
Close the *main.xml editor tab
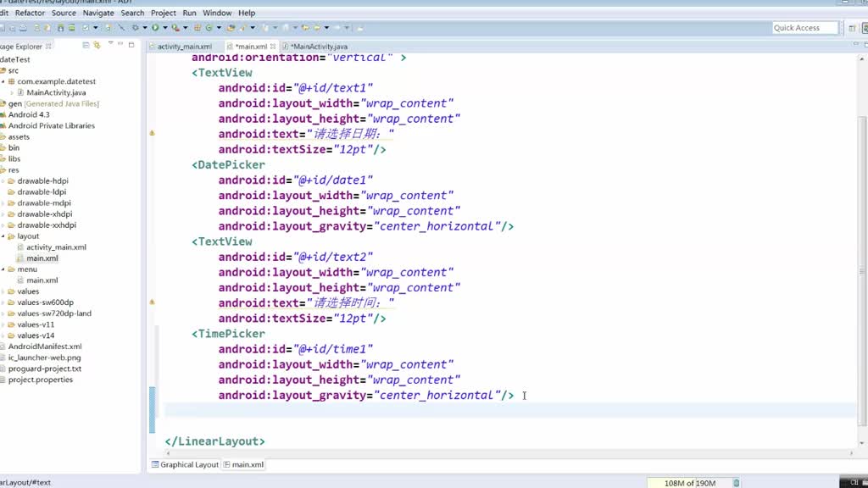point(273,47)
